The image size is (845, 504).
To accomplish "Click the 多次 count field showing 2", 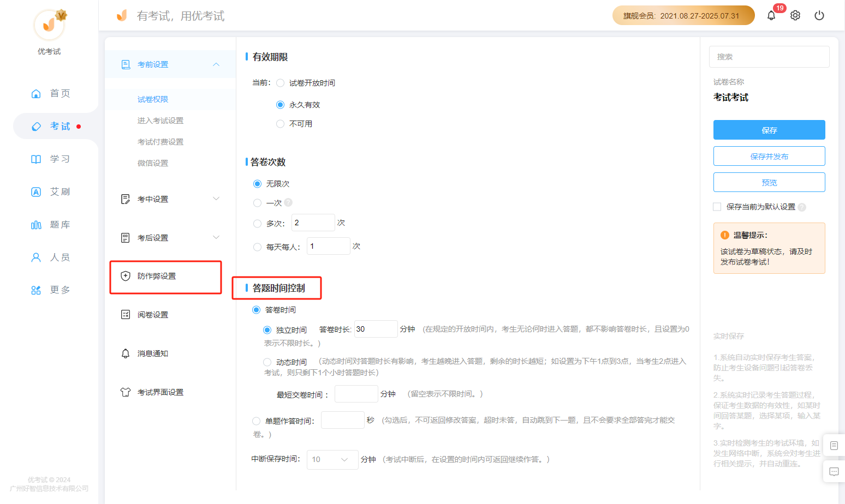I will [x=313, y=223].
